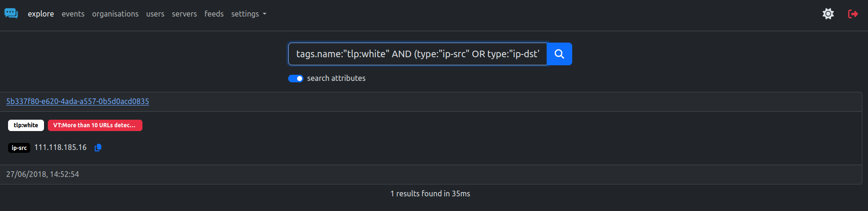Image resolution: width=868 pixels, height=211 pixels.
Task: Open event link 5b337f80-e620-4ada-a557-0b5d0acd0835
Action: pyautogui.click(x=78, y=101)
